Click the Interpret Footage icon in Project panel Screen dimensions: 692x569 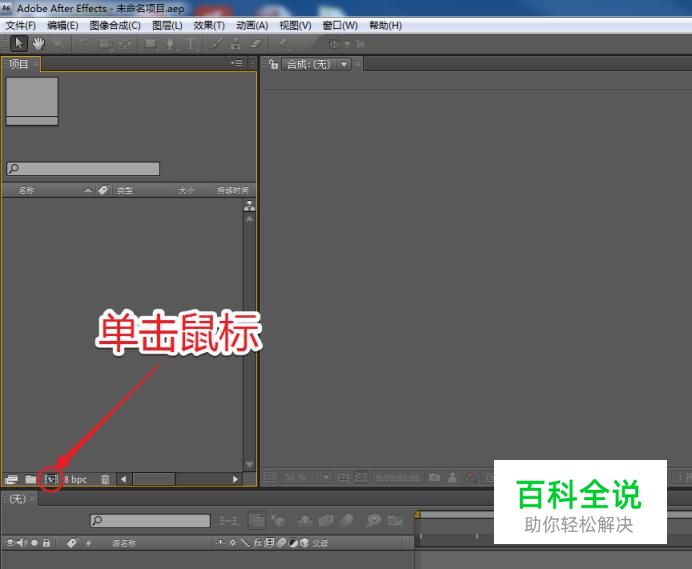pos(11,479)
